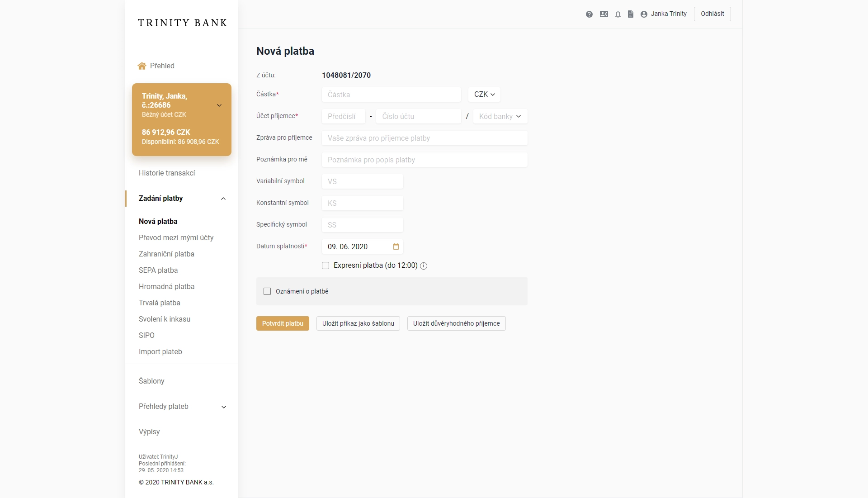Check the Oznámení o platbě checkbox
This screenshot has height=498, width=868.
tap(267, 291)
